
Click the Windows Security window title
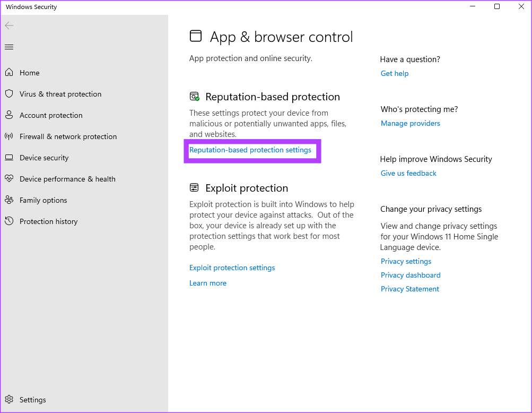pyautogui.click(x=31, y=7)
